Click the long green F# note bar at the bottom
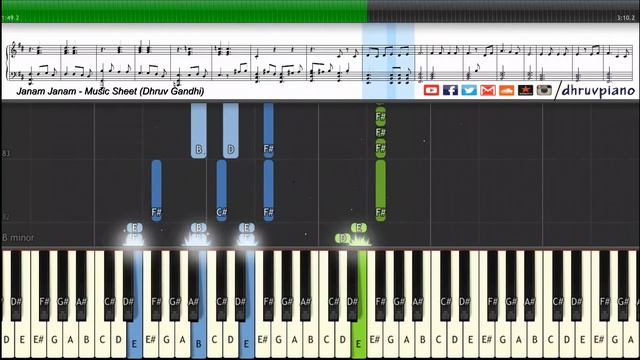This screenshot has height=360, width=640. [380, 190]
